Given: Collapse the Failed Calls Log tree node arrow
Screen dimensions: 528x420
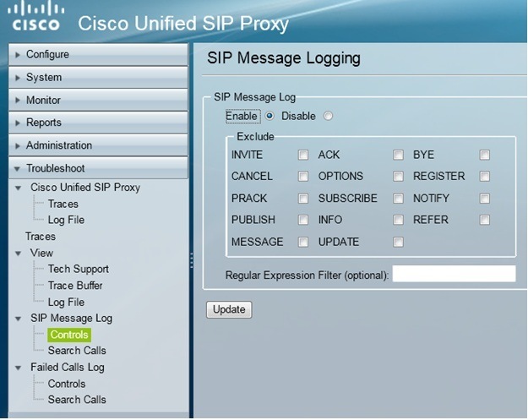Looking at the screenshot, I should coord(19,368).
